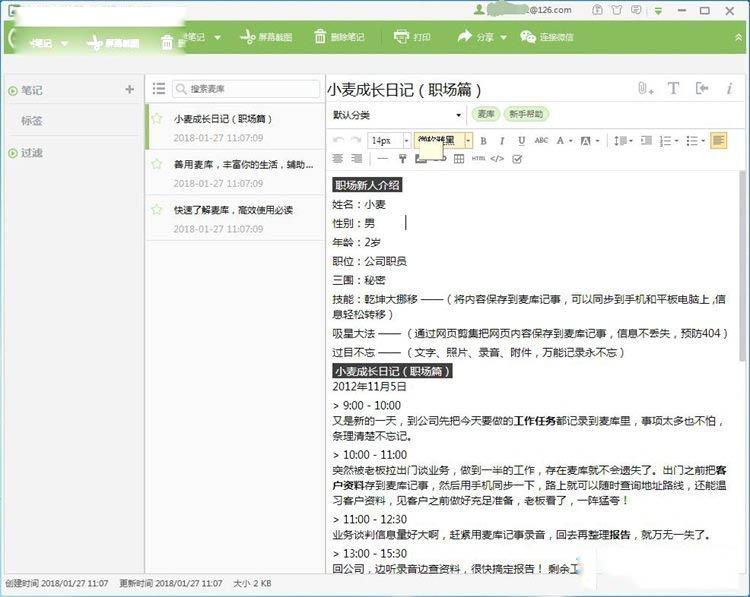Screen dimensions: 750x597
Task: Open the font family dropdown arrow
Action: (x=468, y=141)
